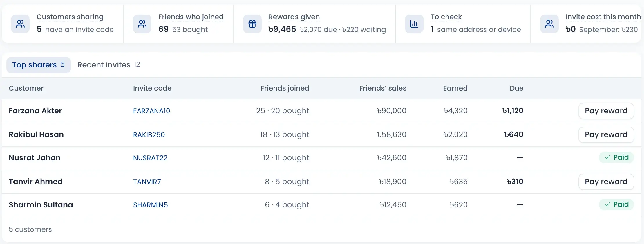Switch to the Top sharers tab

click(39, 65)
